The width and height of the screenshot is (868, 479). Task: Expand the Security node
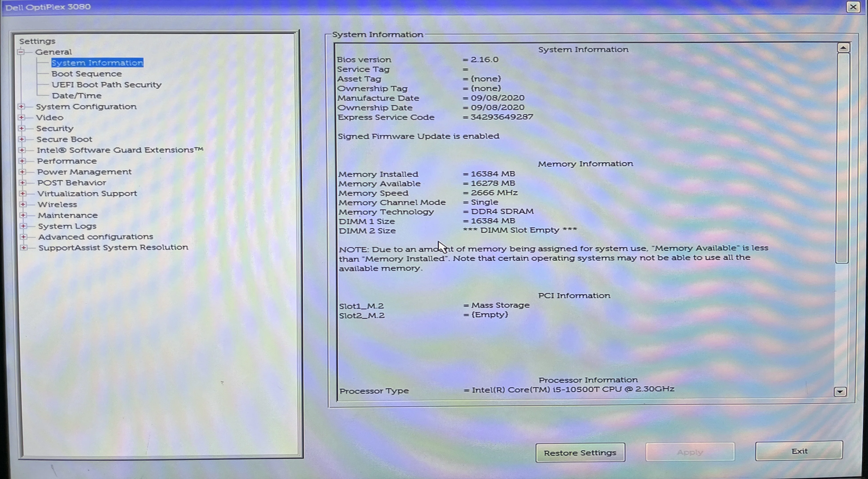click(x=22, y=128)
